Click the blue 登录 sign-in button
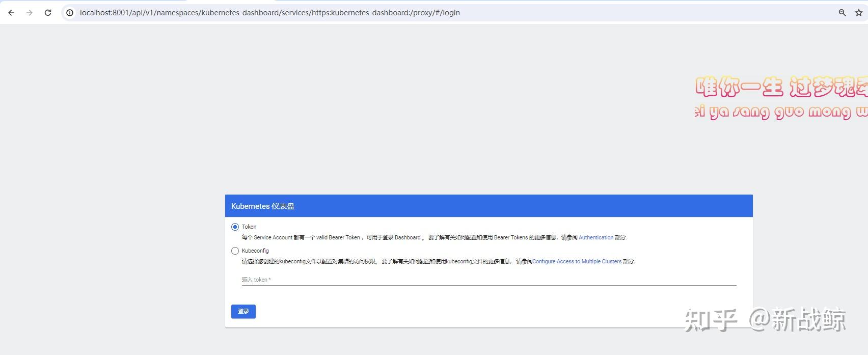The image size is (868, 355). (243, 311)
